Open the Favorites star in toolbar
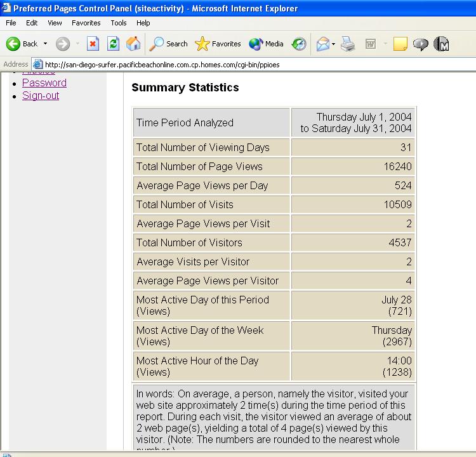Screen dimensions: 476x457 click(218, 44)
